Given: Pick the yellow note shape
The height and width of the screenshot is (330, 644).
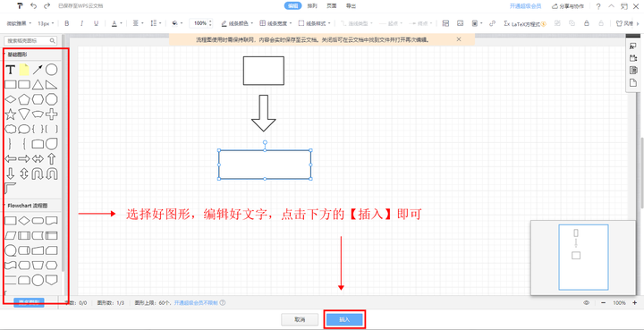Looking at the screenshot, I should (24, 70).
